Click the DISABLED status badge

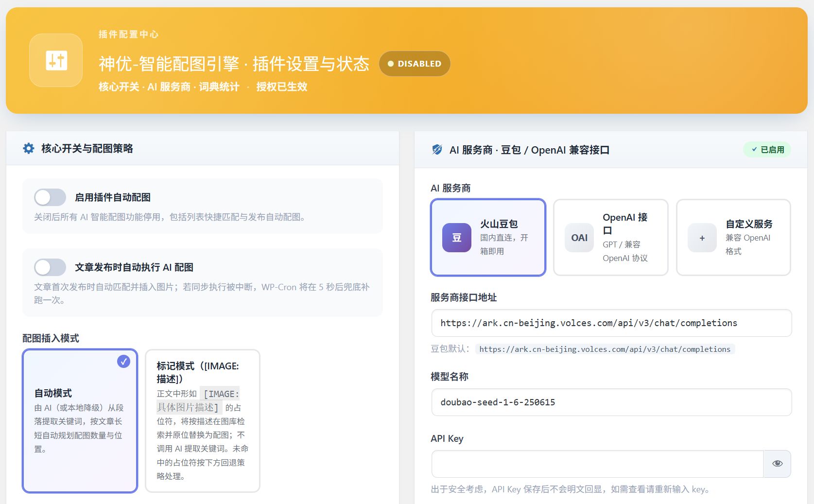415,64
